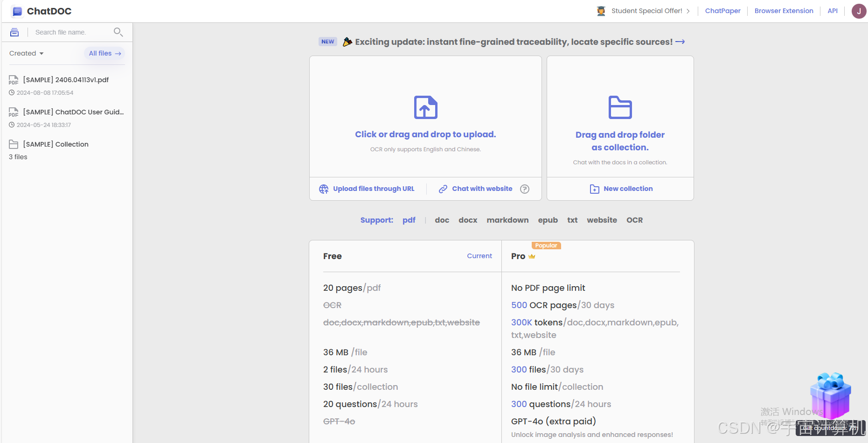Click the 2024-08-08 17:05:54 timestamp
Viewport: 868px width, 443px height.
click(x=45, y=93)
